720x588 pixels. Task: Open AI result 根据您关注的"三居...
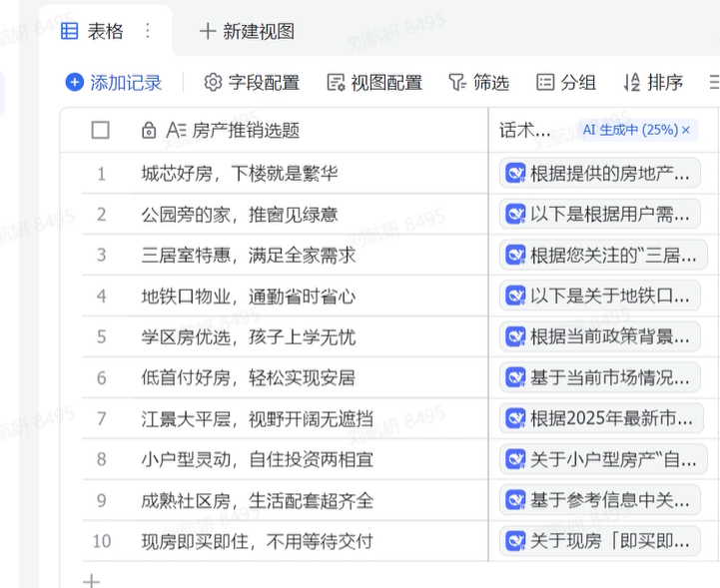click(603, 255)
